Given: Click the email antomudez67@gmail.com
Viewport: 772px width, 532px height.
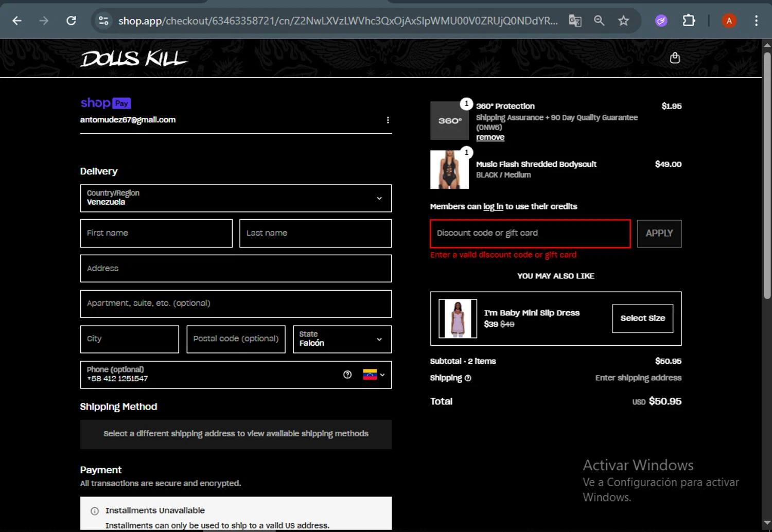Looking at the screenshot, I should point(128,120).
